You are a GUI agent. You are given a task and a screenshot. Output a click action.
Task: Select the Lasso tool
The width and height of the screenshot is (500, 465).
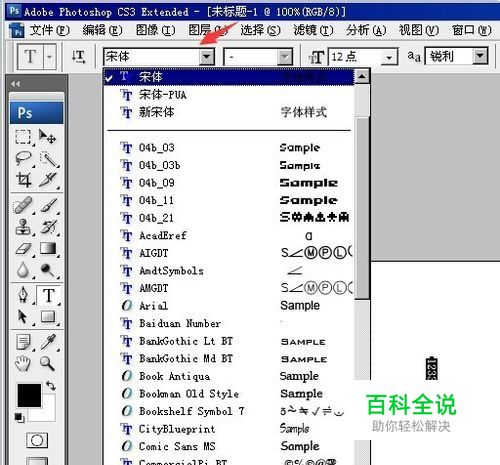coord(23,159)
